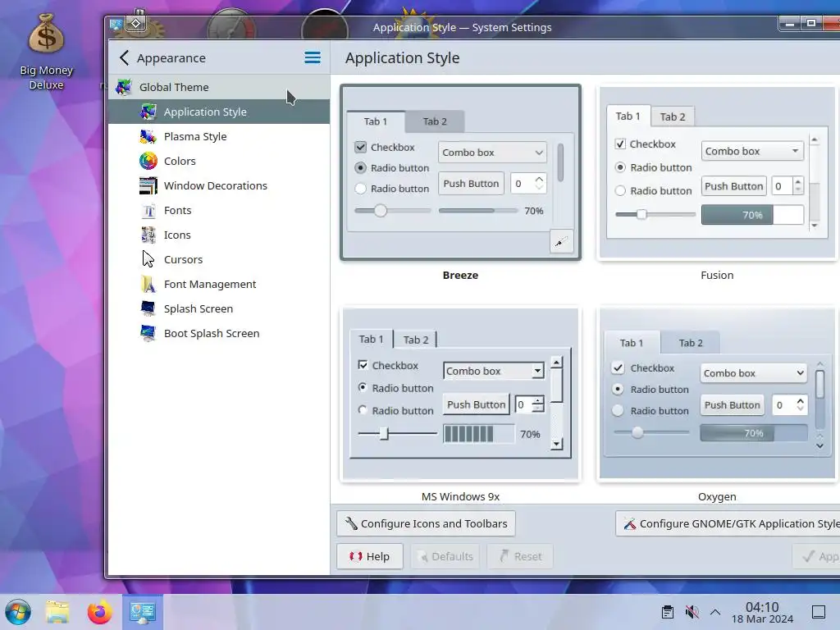Open the file manager from taskbar
This screenshot has width=840, height=630.
click(x=58, y=612)
